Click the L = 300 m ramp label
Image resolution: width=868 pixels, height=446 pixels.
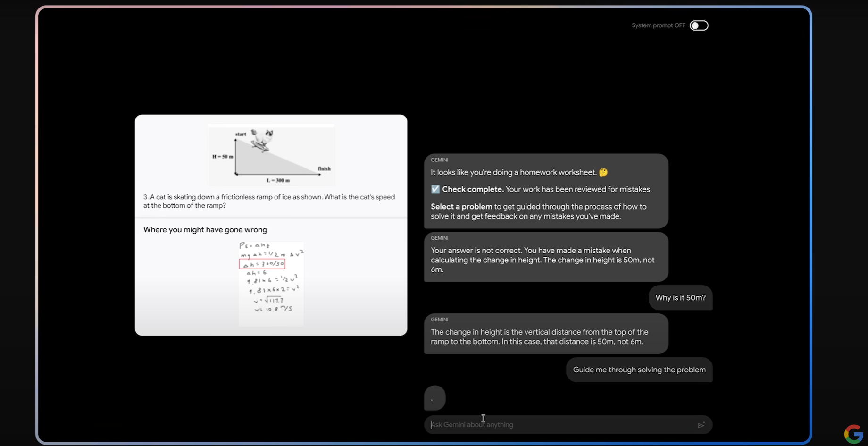coord(278,180)
